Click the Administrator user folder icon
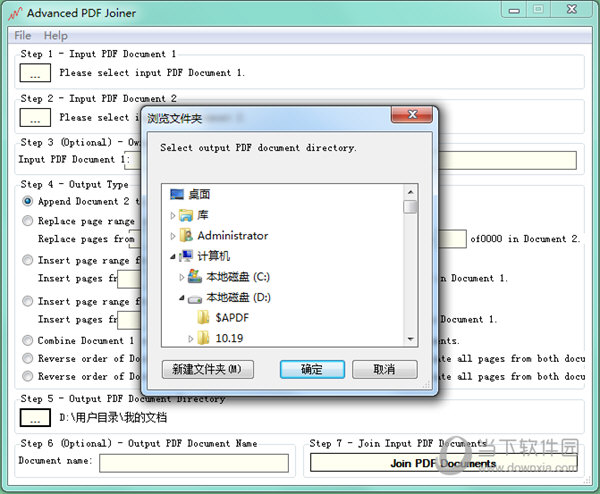This screenshot has height=494, width=600. [186, 235]
